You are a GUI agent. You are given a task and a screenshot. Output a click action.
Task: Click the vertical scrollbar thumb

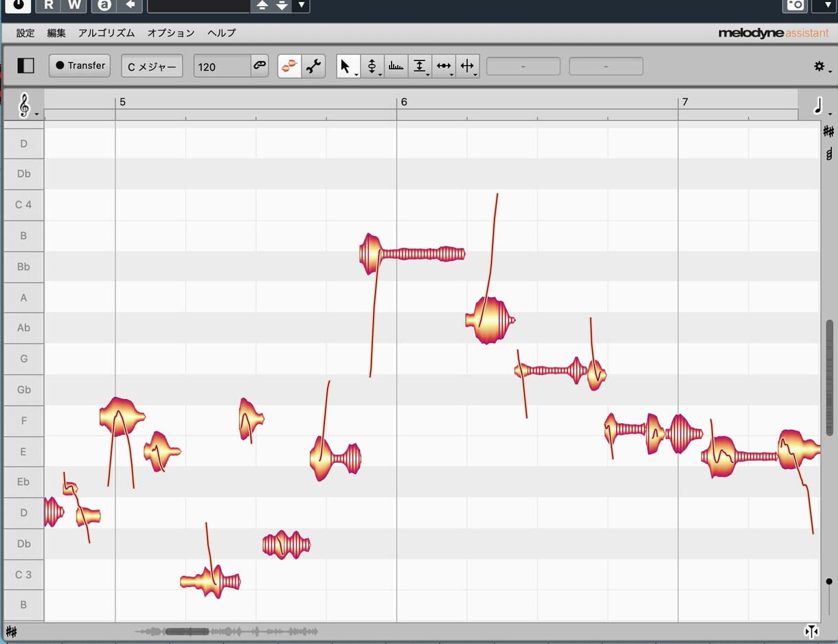pyautogui.click(x=829, y=378)
